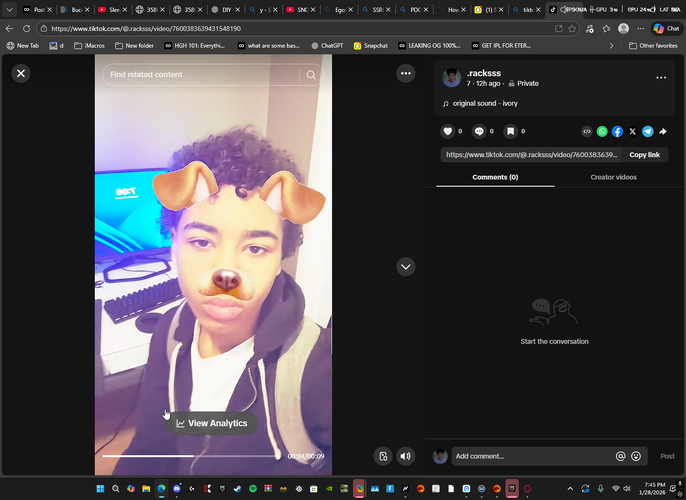
Task: Click the embed code icon
Action: [587, 131]
